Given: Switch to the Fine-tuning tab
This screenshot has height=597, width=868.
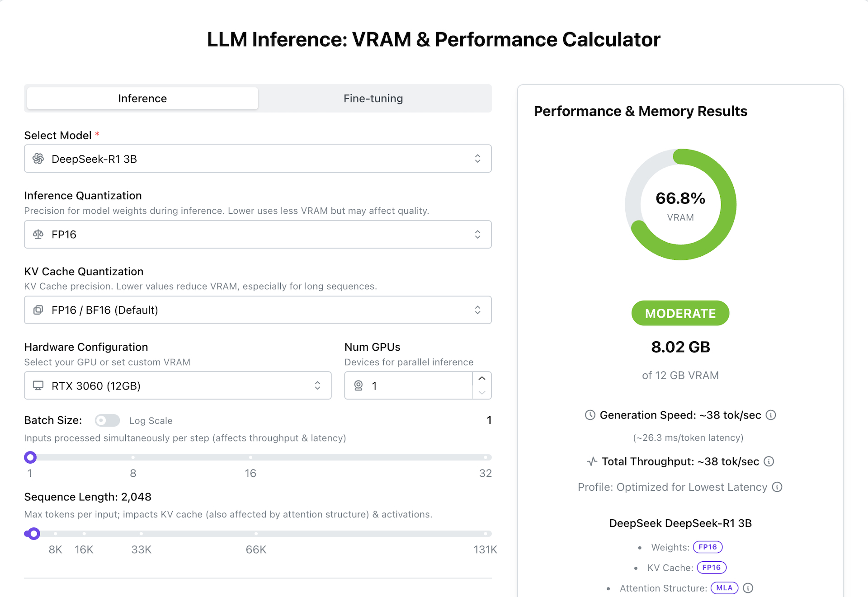Looking at the screenshot, I should click(x=373, y=98).
